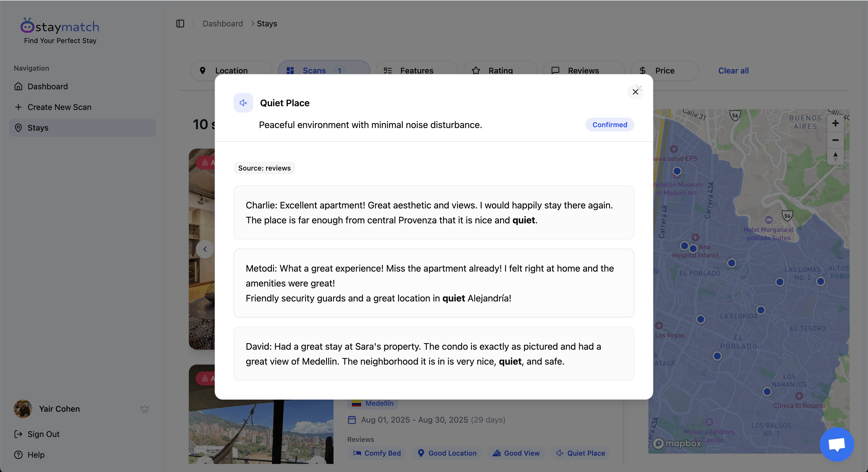Click the Sign Out arrow icon

[18, 434]
